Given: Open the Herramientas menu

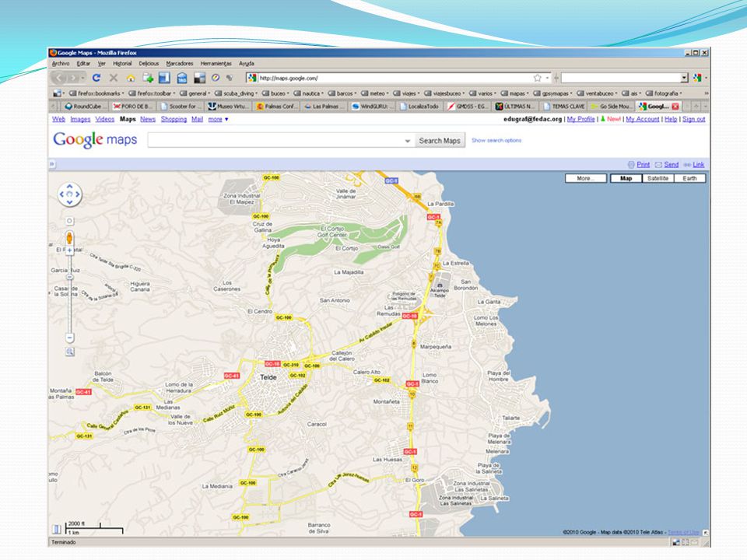Looking at the screenshot, I should click(x=216, y=63).
